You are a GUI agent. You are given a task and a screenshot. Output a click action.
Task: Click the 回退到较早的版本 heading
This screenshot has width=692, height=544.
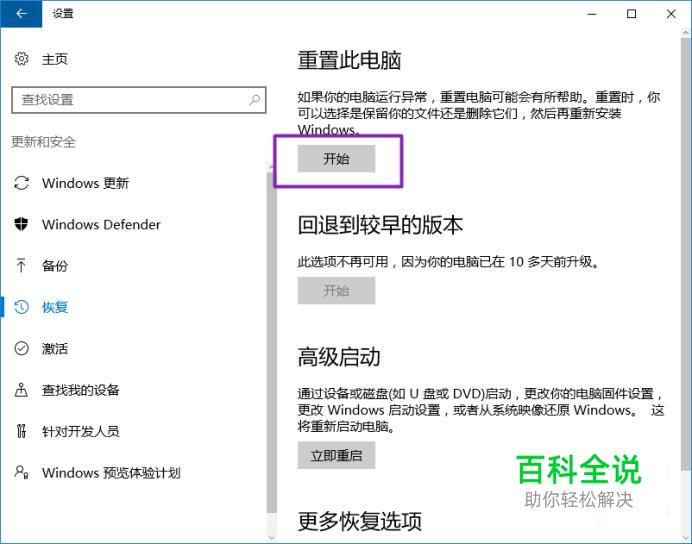coord(380,225)
